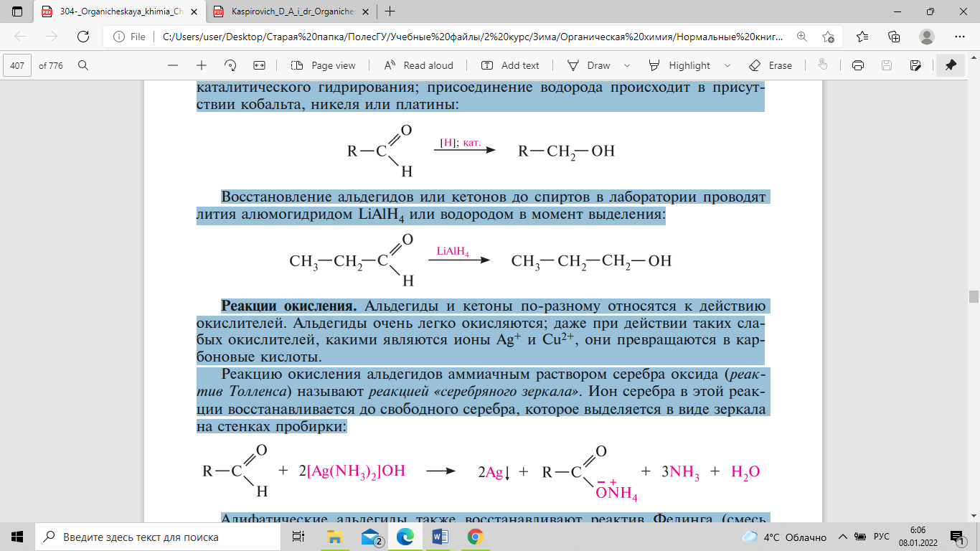Click the pink H2O in the equation
980x551 pixels.
[x=745, y=472]
